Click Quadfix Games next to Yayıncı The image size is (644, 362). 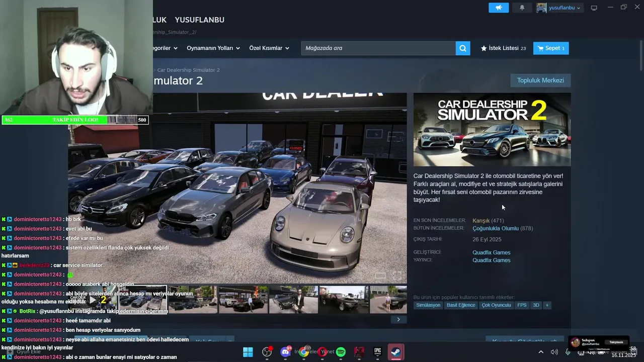(491, 260)
